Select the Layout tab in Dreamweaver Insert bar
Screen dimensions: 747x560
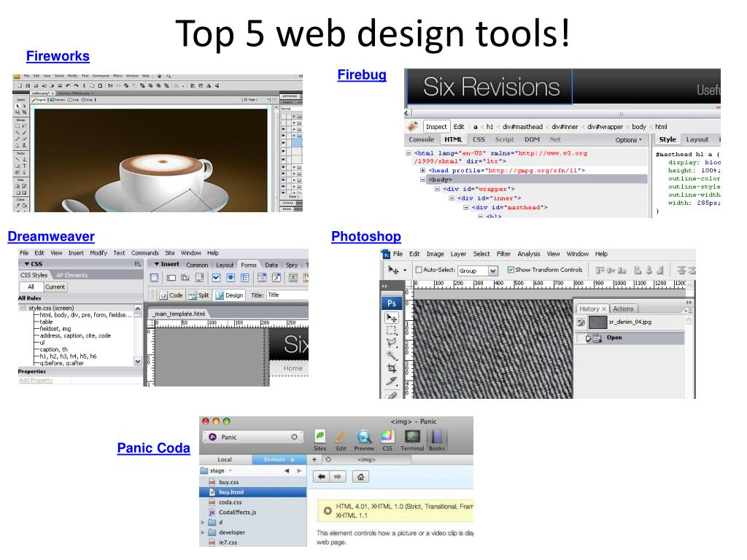click(225, 265)
